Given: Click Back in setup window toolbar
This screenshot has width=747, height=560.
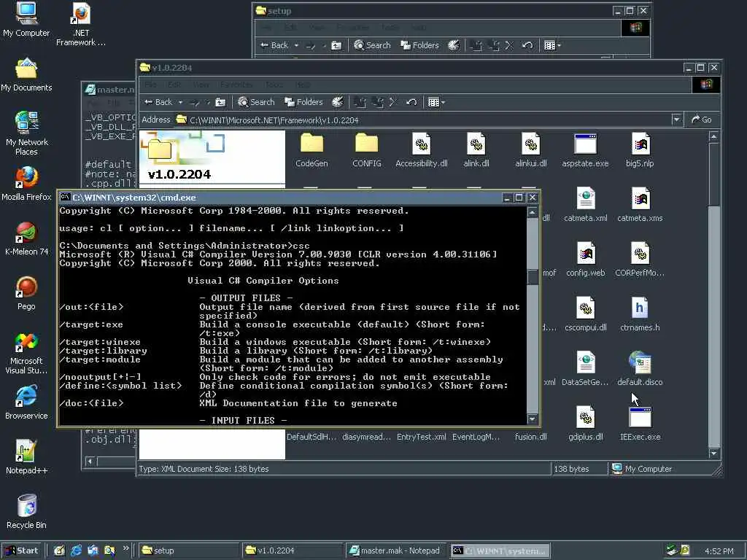Looking at the screenshot, I should tap(274, 45).
